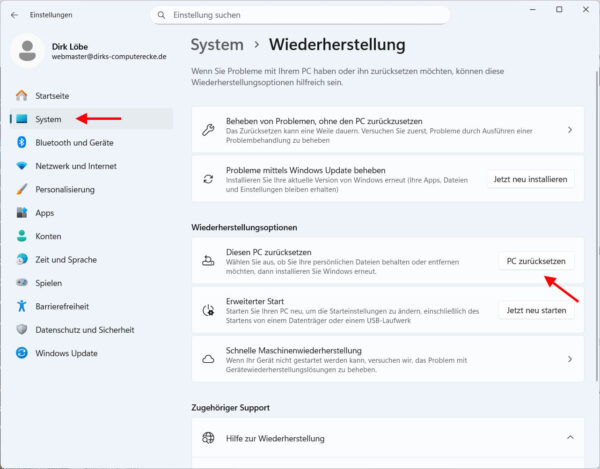The image size is (600, 469).
Task: Open user account Dirk Löbe
Action: 90,51
